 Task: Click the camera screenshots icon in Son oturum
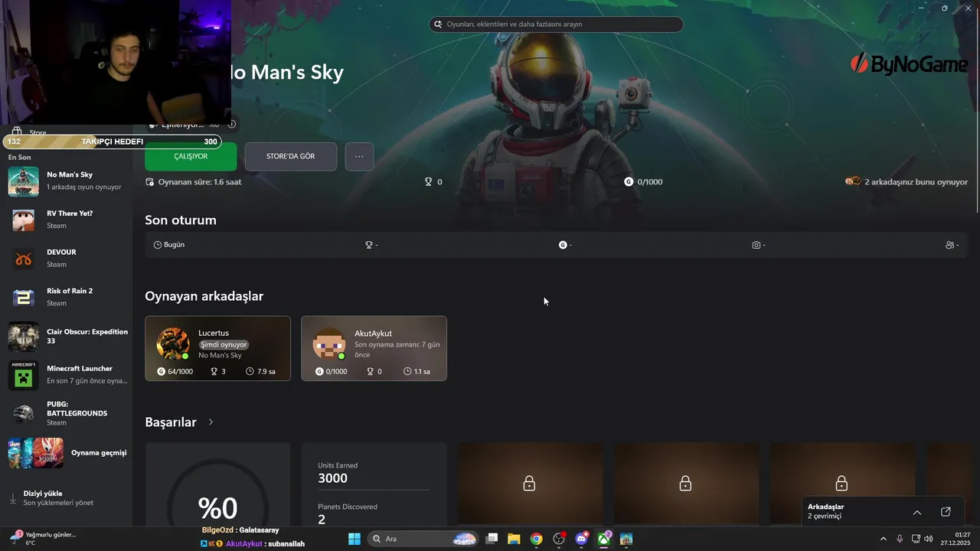tap(756, 245)
